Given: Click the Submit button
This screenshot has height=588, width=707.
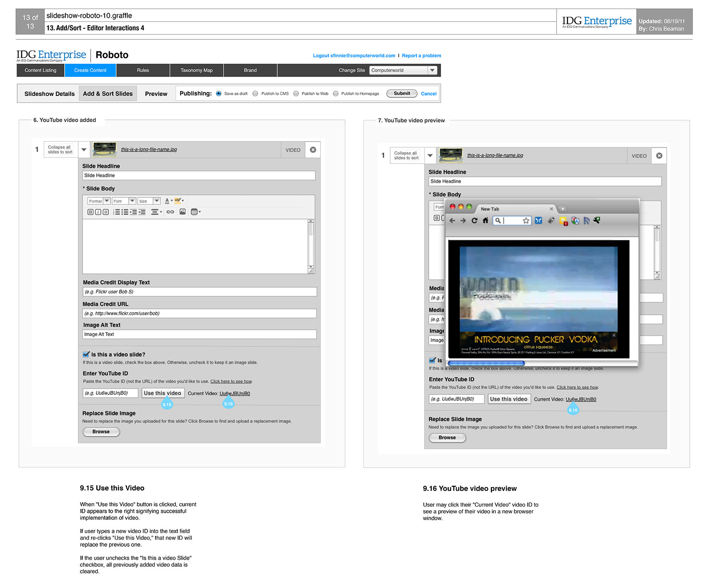Looking at the screenshot, I should [x=402, y=93].
